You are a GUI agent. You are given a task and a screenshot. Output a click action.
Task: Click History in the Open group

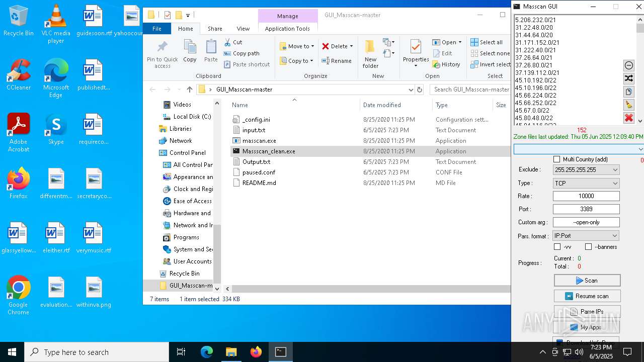[446, 64]
